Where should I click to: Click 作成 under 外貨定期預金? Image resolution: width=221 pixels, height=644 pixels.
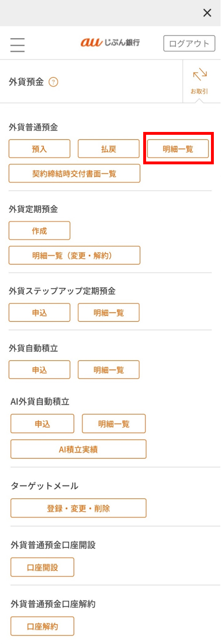40,231
